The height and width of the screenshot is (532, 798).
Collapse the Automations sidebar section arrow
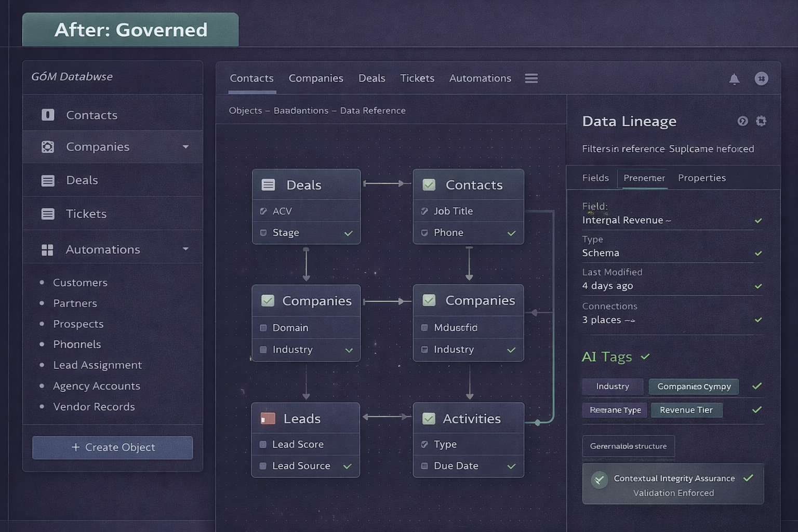coord(185,249)
